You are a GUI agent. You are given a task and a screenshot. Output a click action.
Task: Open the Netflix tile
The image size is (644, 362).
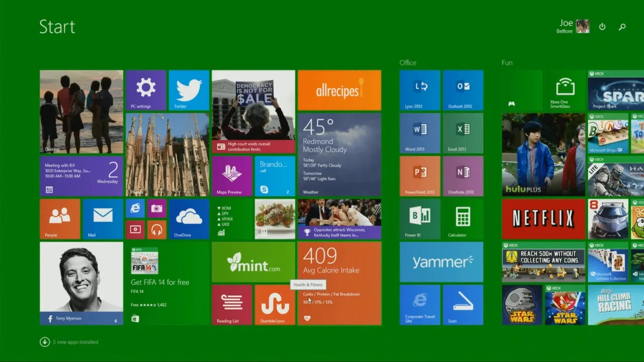pyautogui.click(x=543, y=219)
